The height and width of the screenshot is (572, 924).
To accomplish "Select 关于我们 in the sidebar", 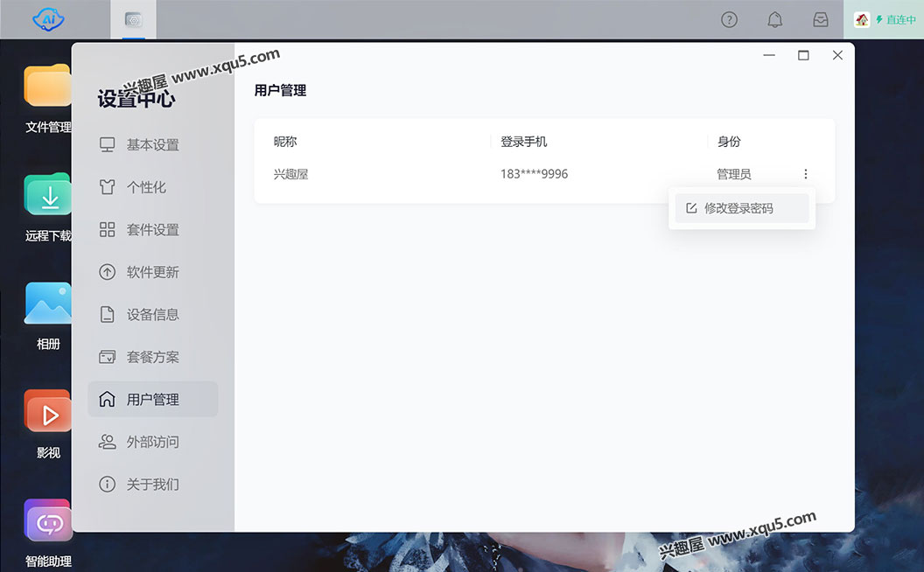I will [x=152, y=485].
